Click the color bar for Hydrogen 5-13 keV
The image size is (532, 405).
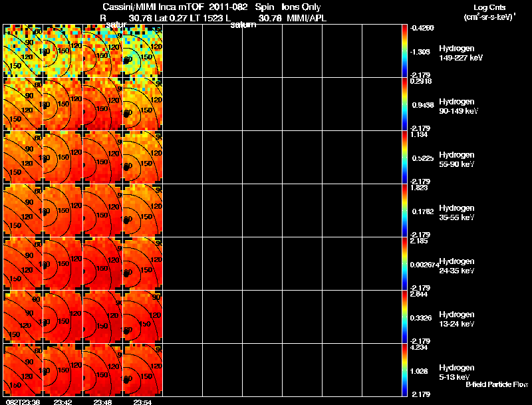[x=404, y=370]
